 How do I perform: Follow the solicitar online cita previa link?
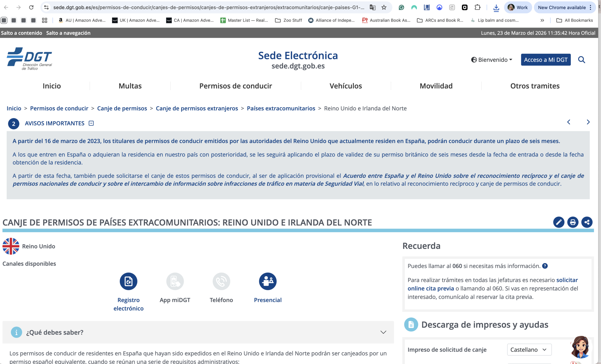pyautogui.click(x=431, y=288)
